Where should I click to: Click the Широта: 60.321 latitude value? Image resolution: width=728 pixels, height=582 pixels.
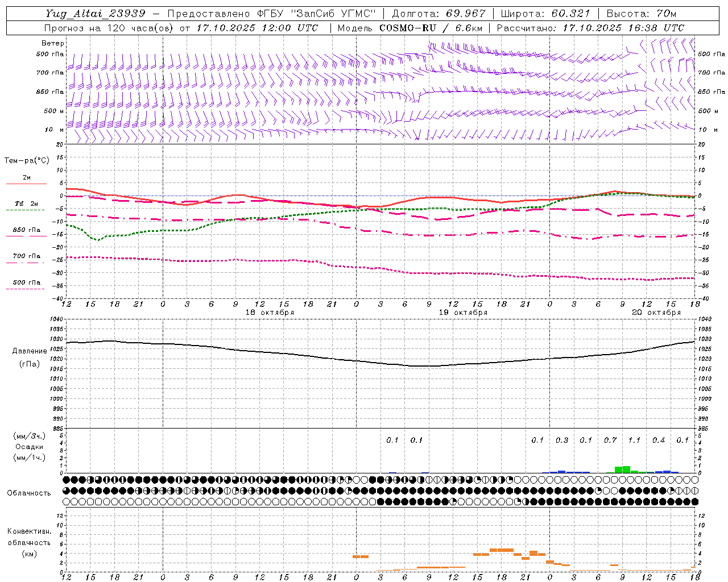click(545, 13)
